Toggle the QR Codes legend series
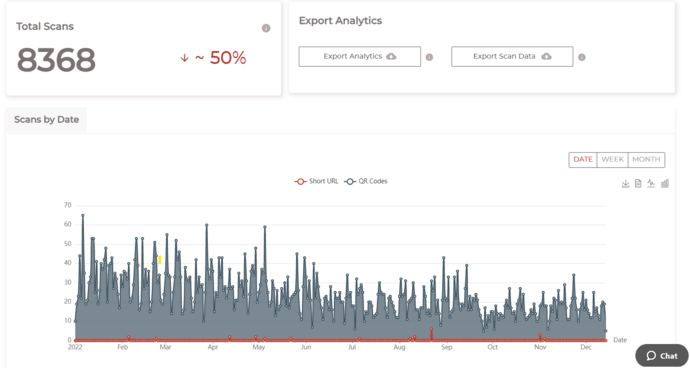690x368 pixels. (x=366, y=181)
